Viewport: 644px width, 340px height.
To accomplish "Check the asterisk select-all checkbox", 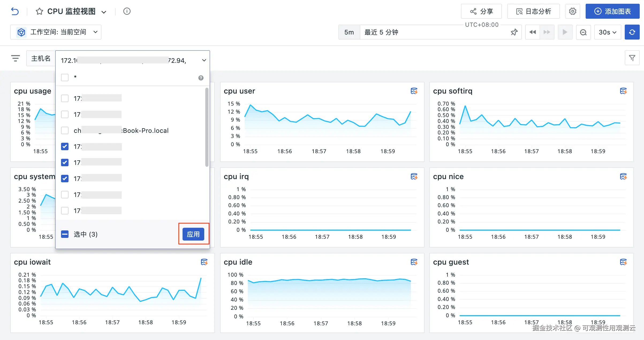I will [65, 78].
